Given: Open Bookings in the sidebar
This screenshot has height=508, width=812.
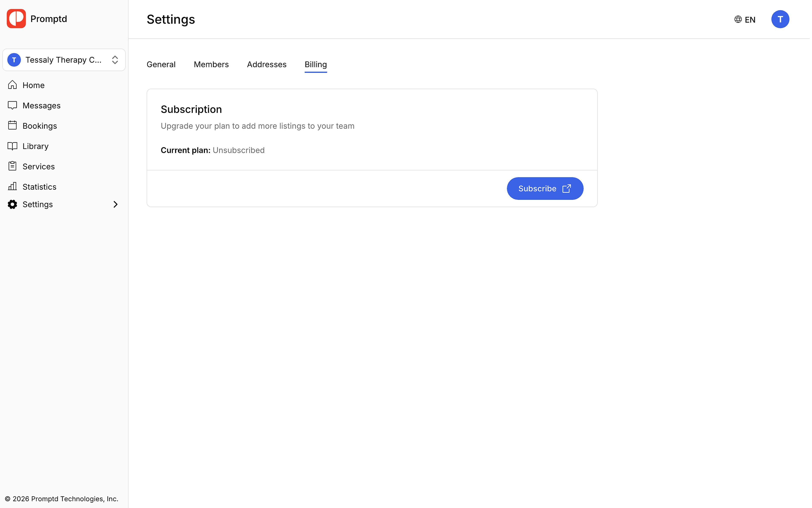Looking at the screenshot, I should tap(64, 126).
